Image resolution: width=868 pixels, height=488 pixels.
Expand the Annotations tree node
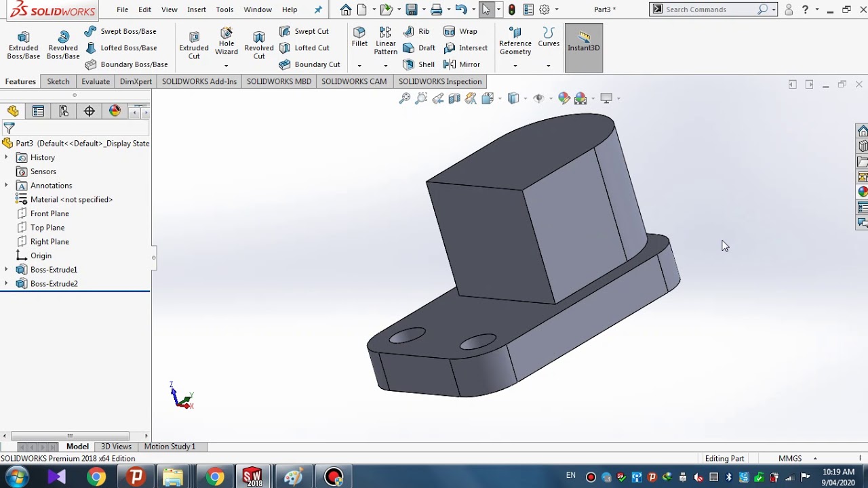coord(7,185)
